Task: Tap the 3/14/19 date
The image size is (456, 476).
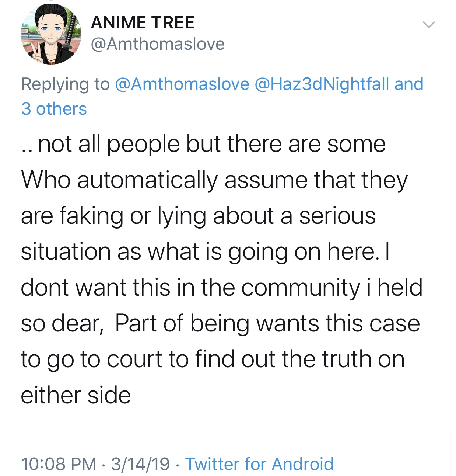Action: (140, 464)
